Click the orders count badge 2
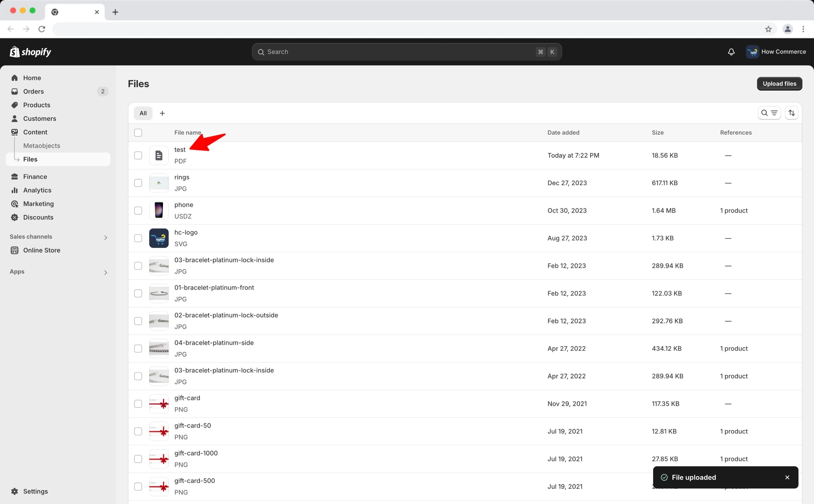Viewport: 814px width, 504px height. [x=103, y=91]
